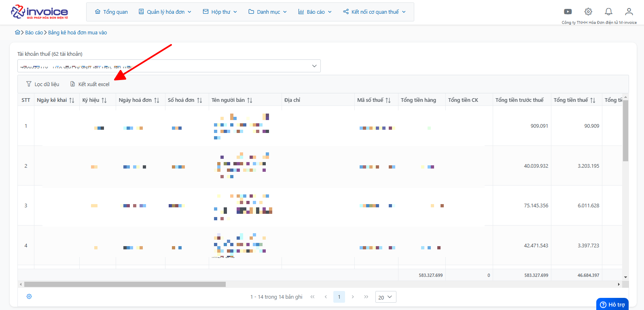Open the user account profile icon
Screen dimensions: 644x310
pyautogui.click(x=629, y=12)
